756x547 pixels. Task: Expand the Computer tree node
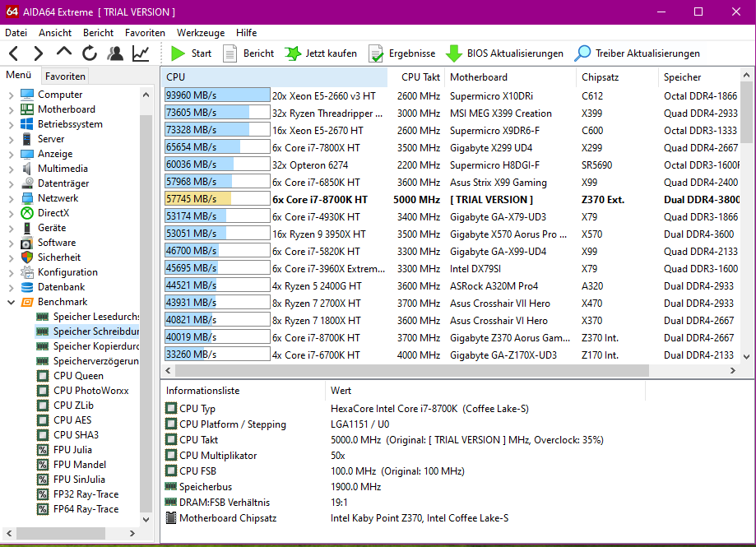click(x=11, y=95)
